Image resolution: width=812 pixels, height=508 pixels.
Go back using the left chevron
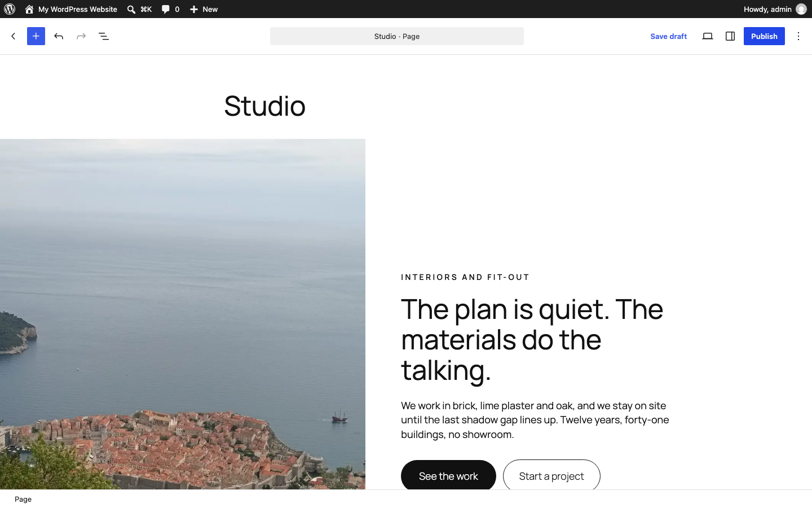tap(14, 36)
